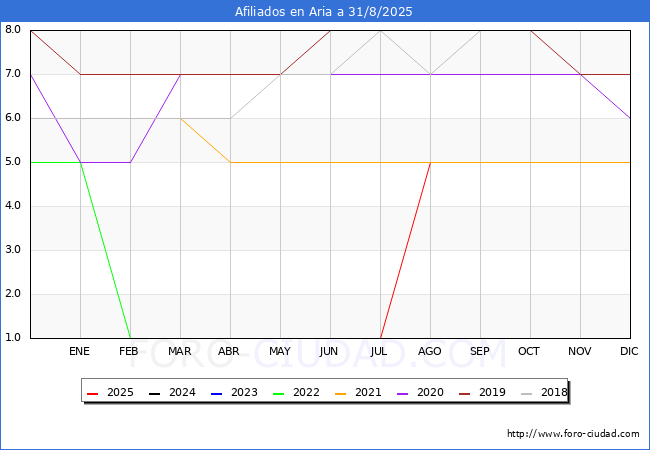Open the http://www.foro-ciudad.com link
The image size is (650, 450).
point(573,434)
